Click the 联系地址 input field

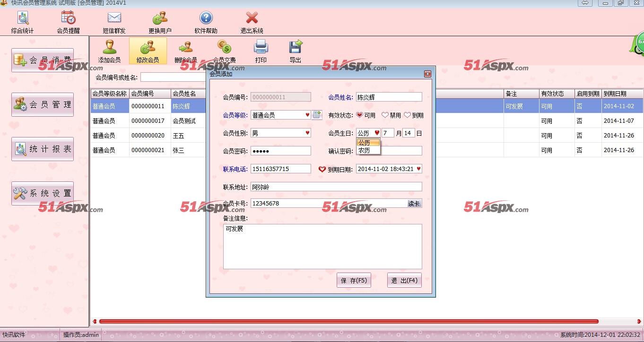336,187
